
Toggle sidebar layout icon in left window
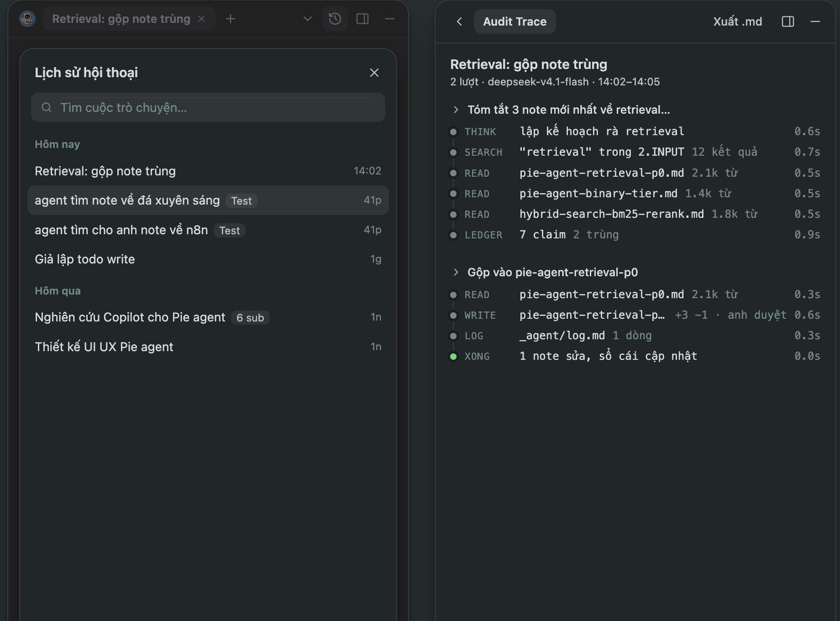(x=362, y=19)
